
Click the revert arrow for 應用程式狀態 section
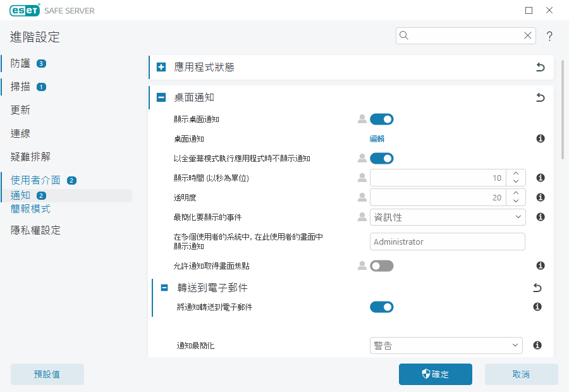[540, 67]
